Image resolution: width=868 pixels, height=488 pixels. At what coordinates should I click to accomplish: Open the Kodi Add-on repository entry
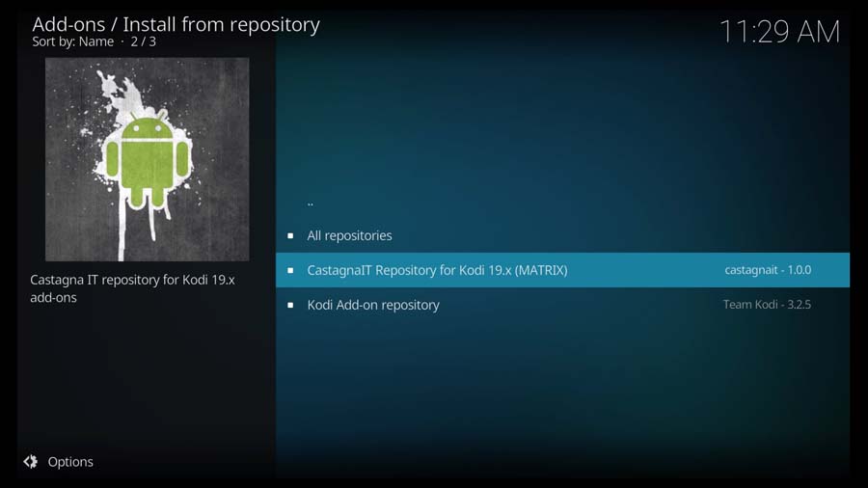click(562, 305)
